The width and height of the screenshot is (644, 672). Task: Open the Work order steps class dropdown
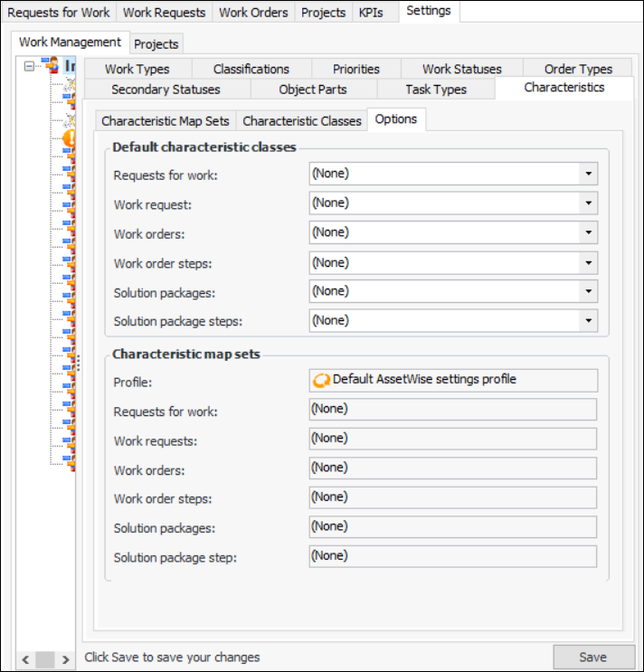[x=588, y=263]
